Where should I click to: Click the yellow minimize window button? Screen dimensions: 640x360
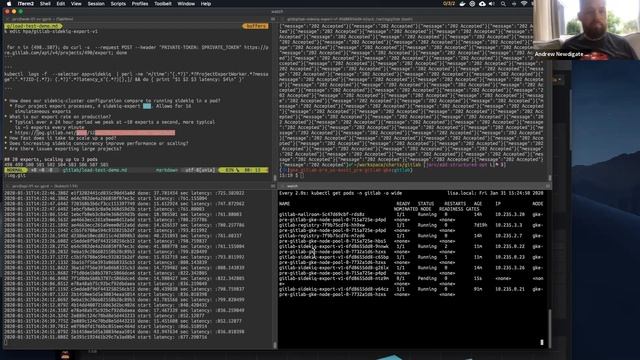(x=14, y=12)
